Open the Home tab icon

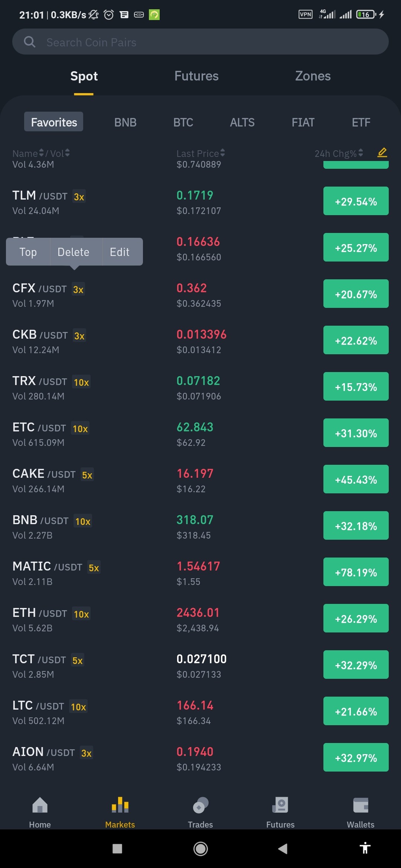point(40,805)
